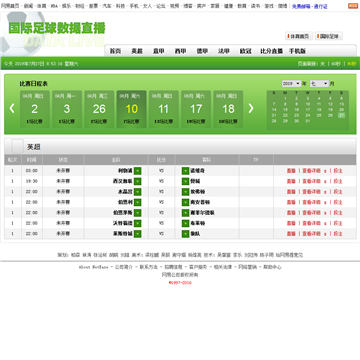Pick day 15 in the mini calendar
The width and height of the screenshot is (360, 360).
pos(285,109)
